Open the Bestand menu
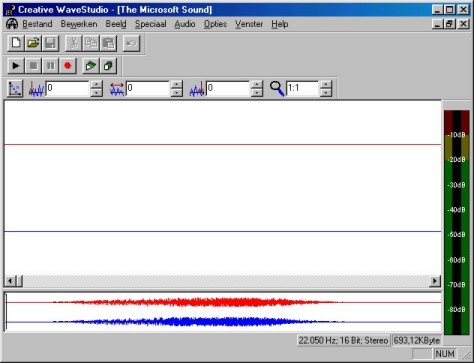 coord(37,24)
